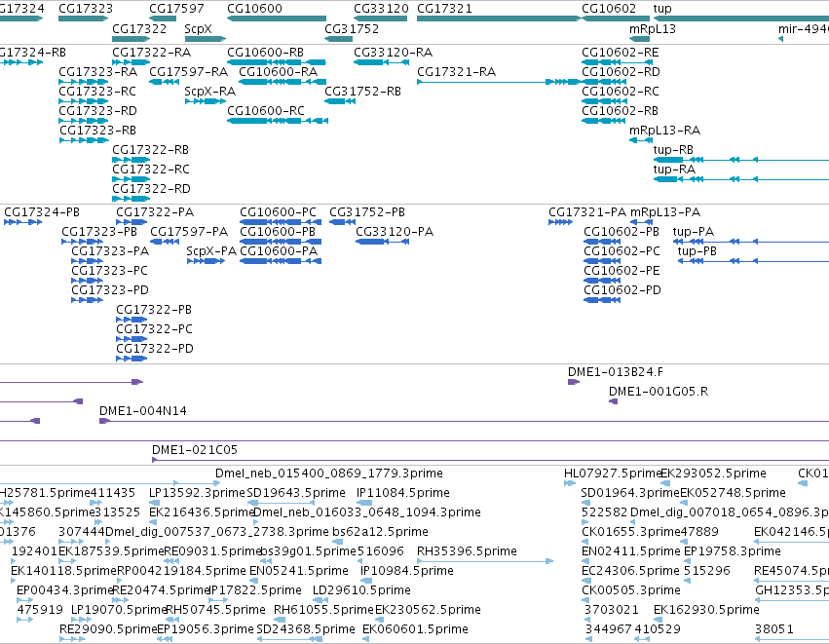Select the EK162930.5prime EST label
This screenshot has height=644, width=829.
point(706,610)
